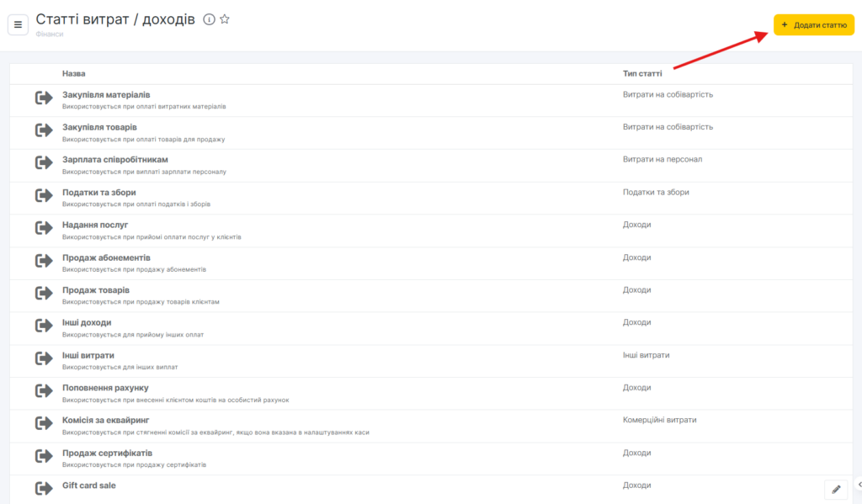Click the arrow icon for Продаж абонементів
This screenshot has width=862, height=504.
point(44,261)
